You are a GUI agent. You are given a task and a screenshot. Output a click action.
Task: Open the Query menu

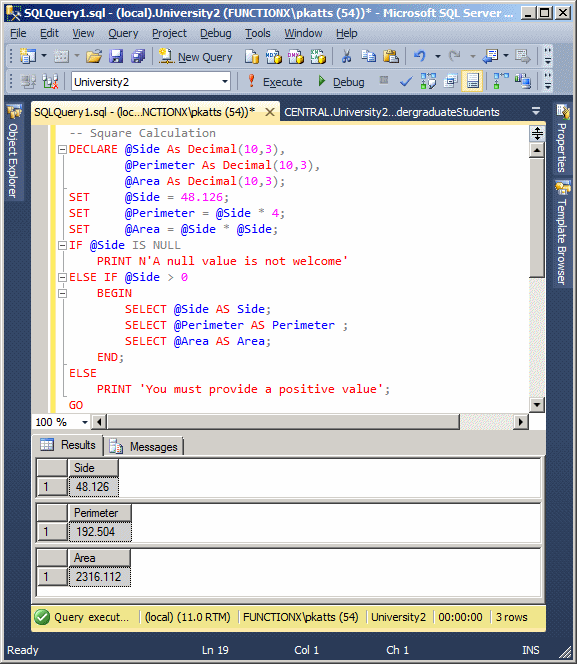(x=123, y=33)
